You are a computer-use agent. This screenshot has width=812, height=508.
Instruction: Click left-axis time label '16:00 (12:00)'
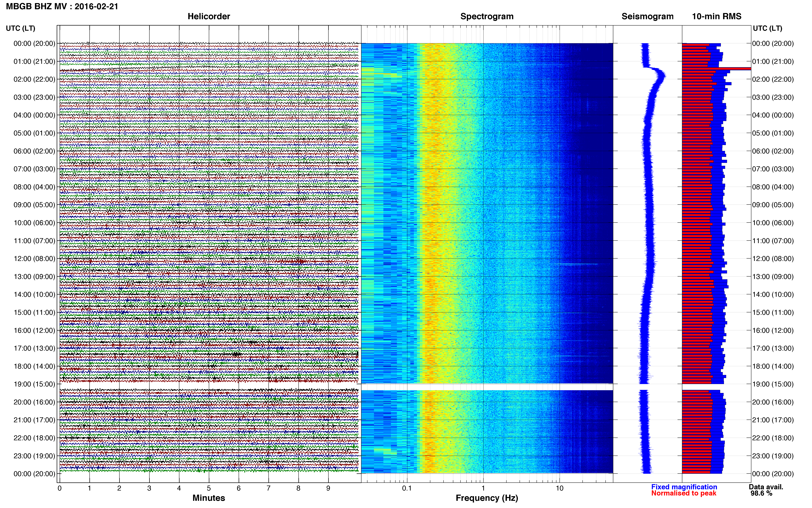pyautogui.click(x=34, y=330)
